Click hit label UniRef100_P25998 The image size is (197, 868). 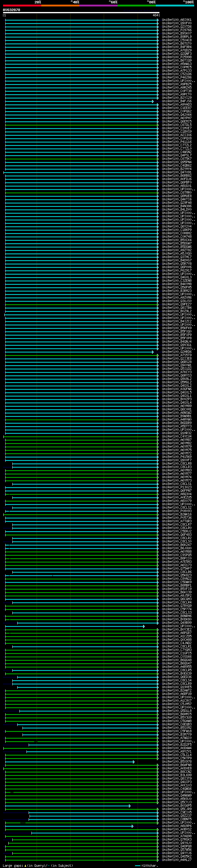point(176,57)
